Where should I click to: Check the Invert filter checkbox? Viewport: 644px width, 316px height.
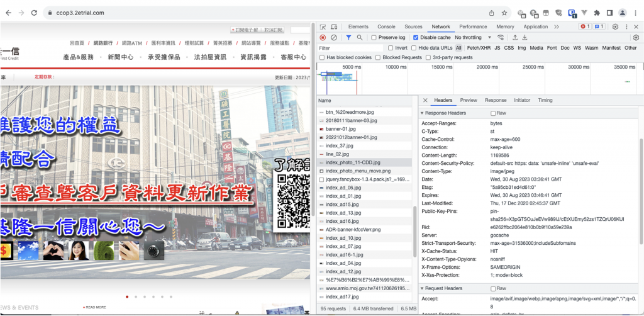pyautogui.click(x=391, y=48)
